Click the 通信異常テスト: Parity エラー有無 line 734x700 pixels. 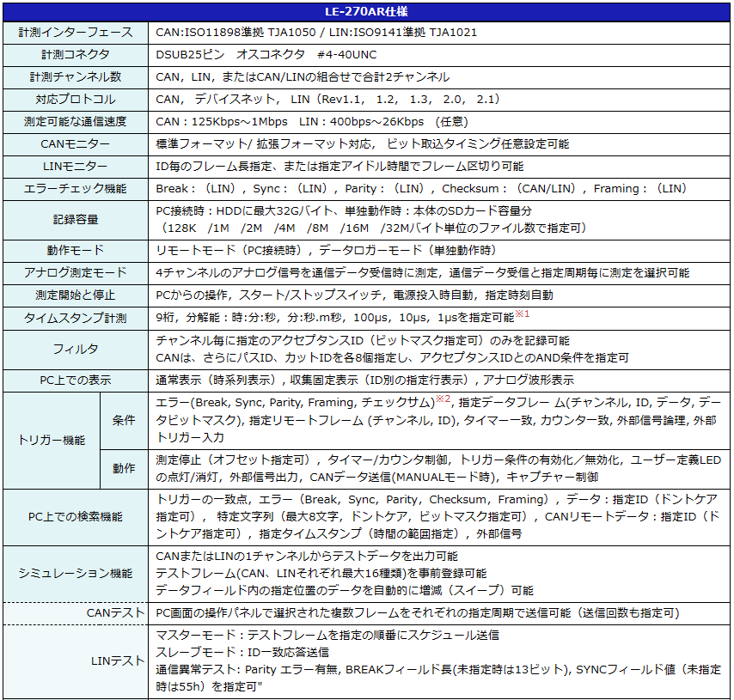coord(438,678)
